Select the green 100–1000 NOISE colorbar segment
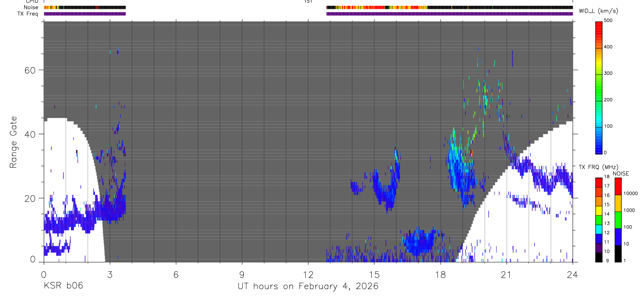Image resolution: width=644 pixels, height=297 pixels. pyautogui.click(x=618, y=220)
